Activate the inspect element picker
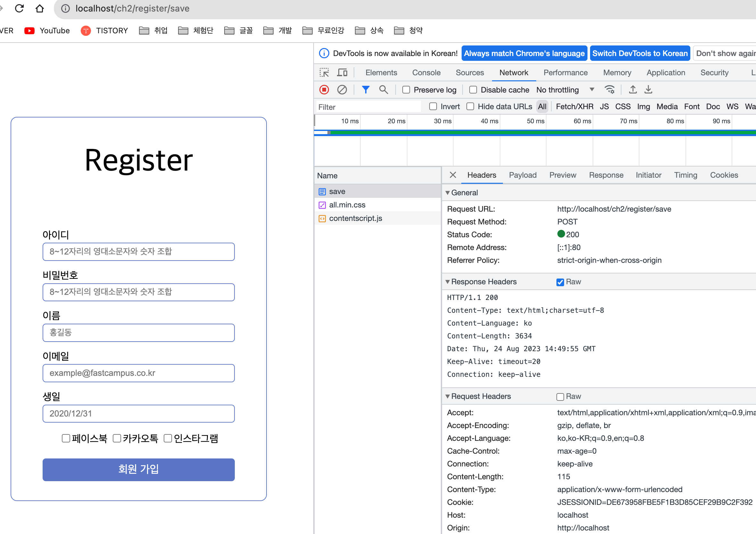This screenshot has width=756, height=534. click(324, 72)
